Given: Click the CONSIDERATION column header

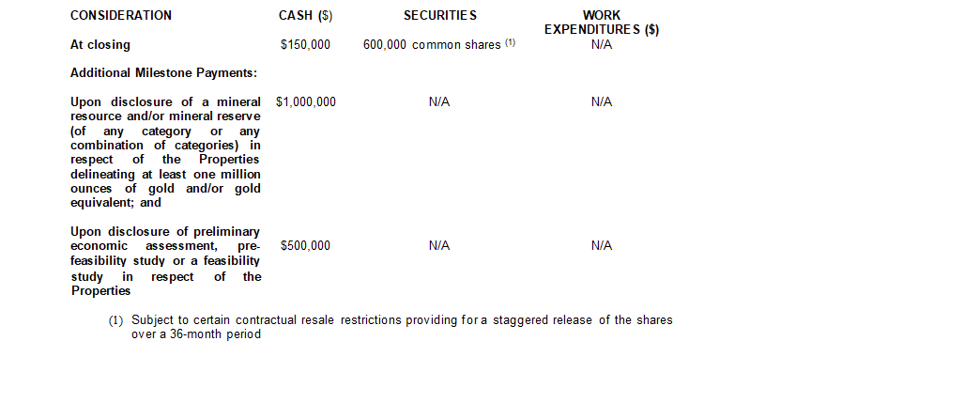Looking at the screenshot, I should pyautogui.click(x=121, y=16).
